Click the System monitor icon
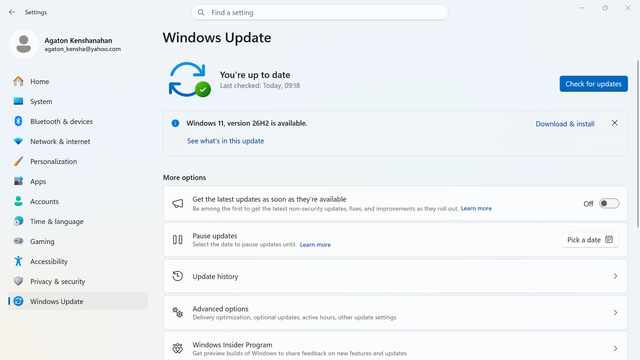The width and height of the screenshot is (640, 360). coord(18,101)
